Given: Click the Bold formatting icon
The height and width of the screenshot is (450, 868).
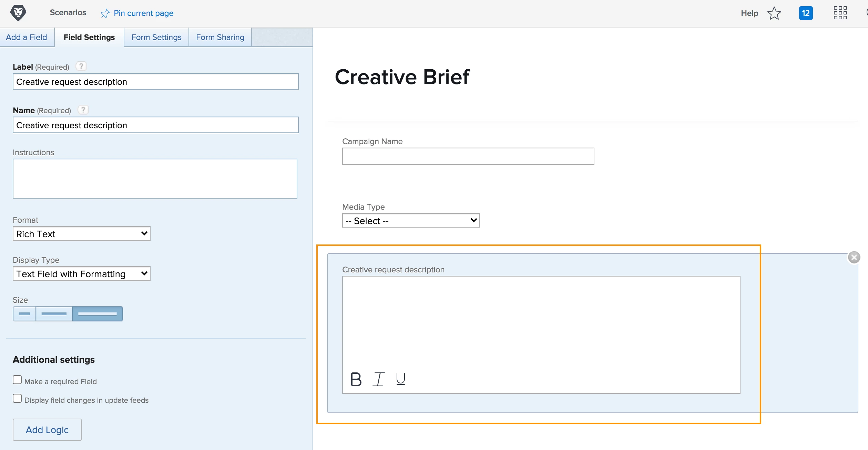Looking at the screenshot, I should tap(356, 379).
